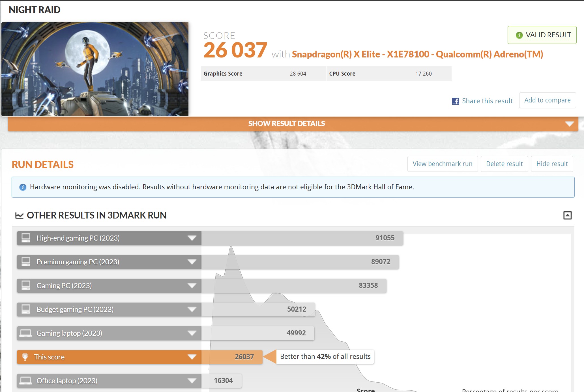Open the Snapdragon X Elite hardware link
Image resolution: width=584 pixels, height=392 pixels.
417,54
